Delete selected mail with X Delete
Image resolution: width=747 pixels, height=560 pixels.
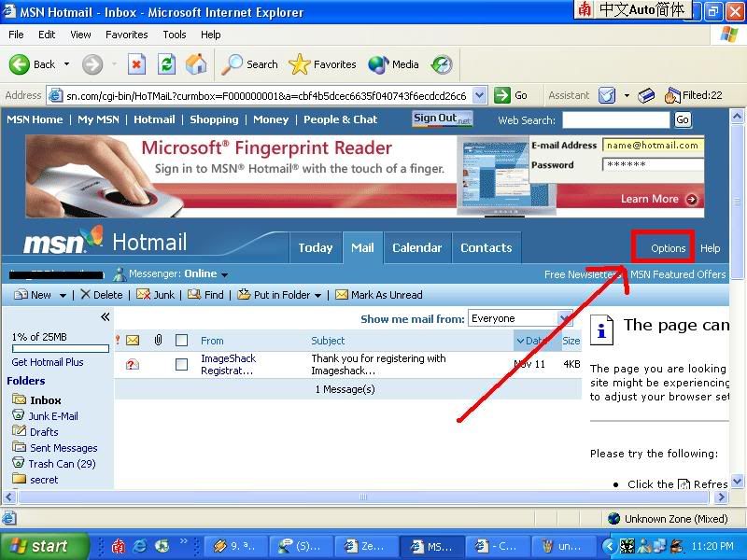(102, 295)
